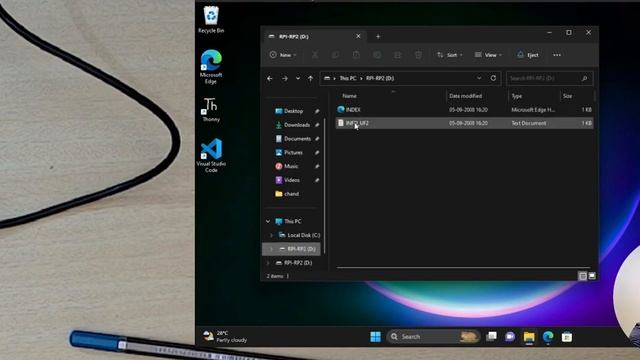Click the Delete trash toolbar icon
This screenshot has height=360, width=640.
418,55
